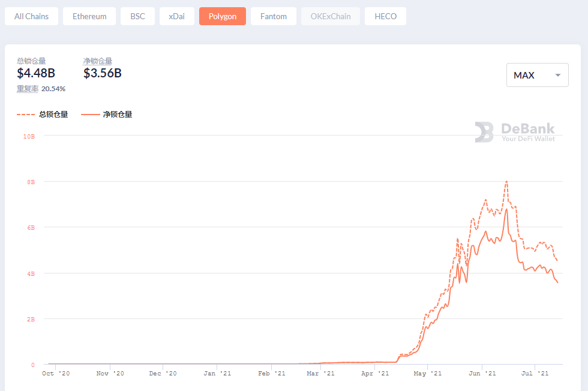
Task: Click the 净锁仓量 heading above $3.56B
Action: click(98, 61)
